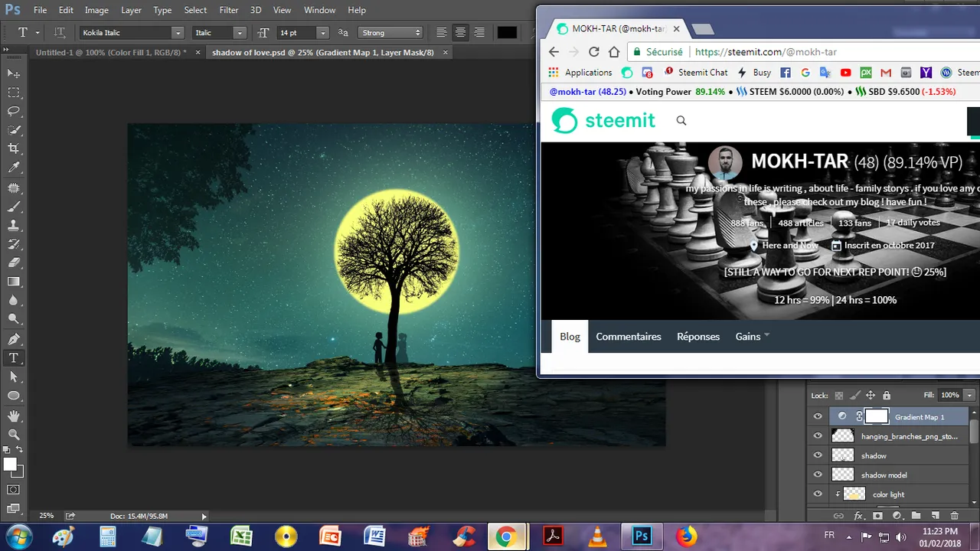The image size is (980, 551).
Task: Select the Pen tool
Action: coord(14,339)
